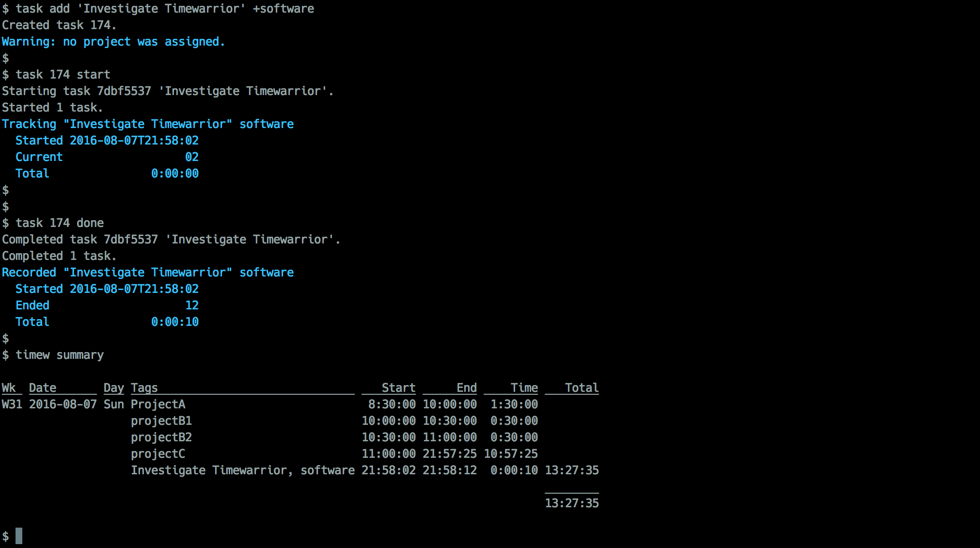The width and height of the screenshot is (980, 548).
Task: Click the 21:58:12 end time value
Action: point(450,470)
